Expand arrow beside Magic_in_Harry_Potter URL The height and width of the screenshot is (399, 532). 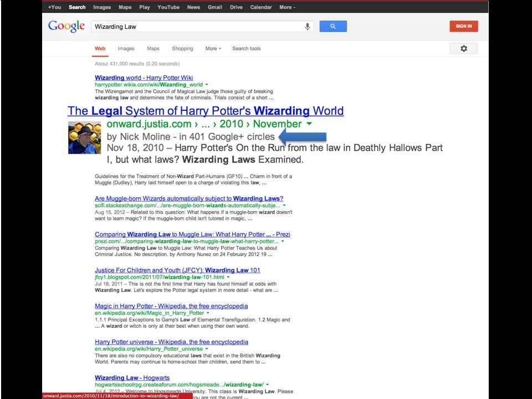208,313
